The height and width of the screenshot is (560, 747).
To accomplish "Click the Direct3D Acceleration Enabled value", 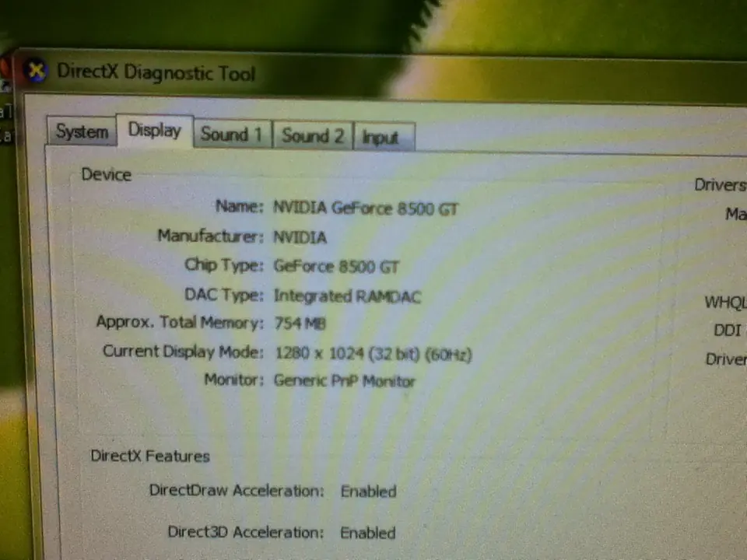I will [368, 533].
